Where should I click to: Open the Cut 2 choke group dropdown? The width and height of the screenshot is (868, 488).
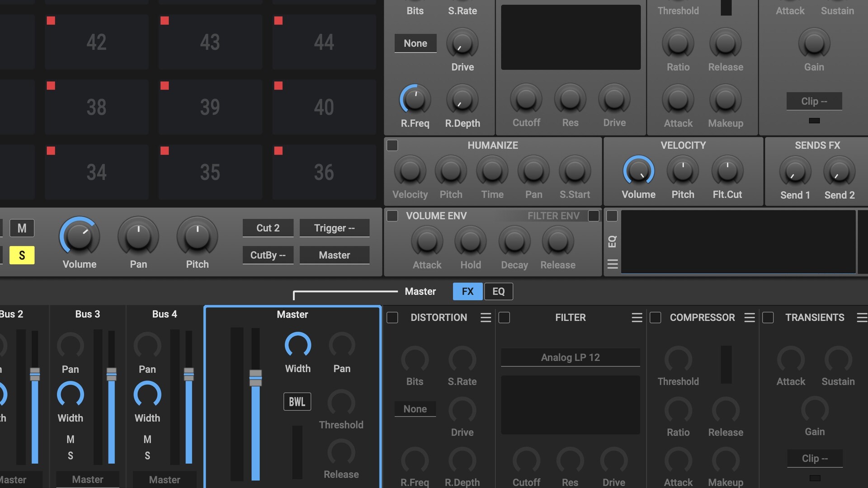pyautogui.click(x=268, y=228)
